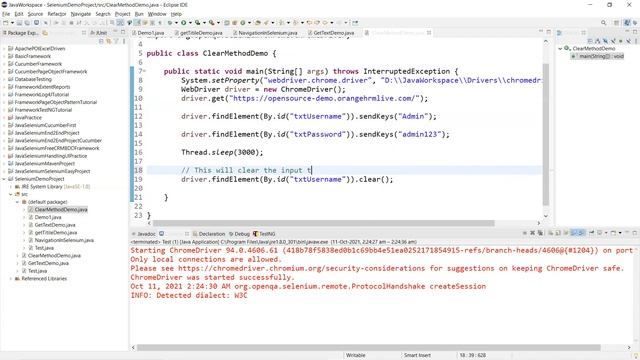Open the Refactor menu
Screen dimensions: 640x360
(57, 14)
